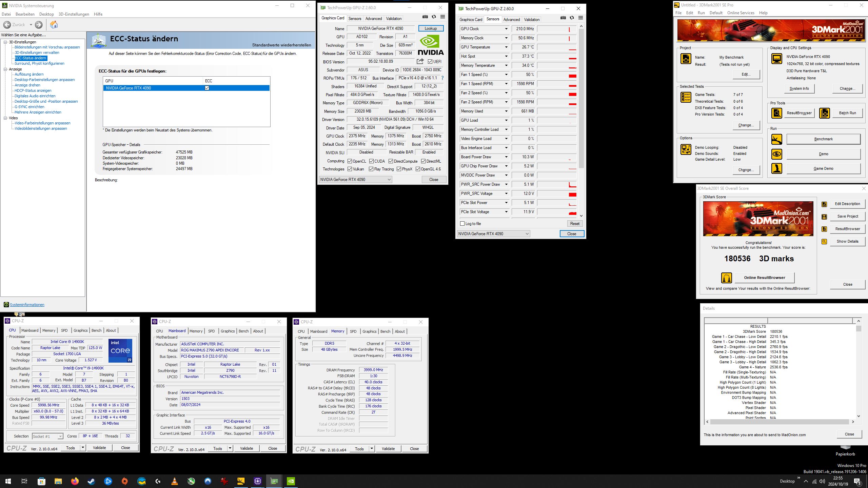The height and width of the screenshot is (488, 868).
Task: Toggle the Ray Tracing checkbox
Action: [371, 169]
